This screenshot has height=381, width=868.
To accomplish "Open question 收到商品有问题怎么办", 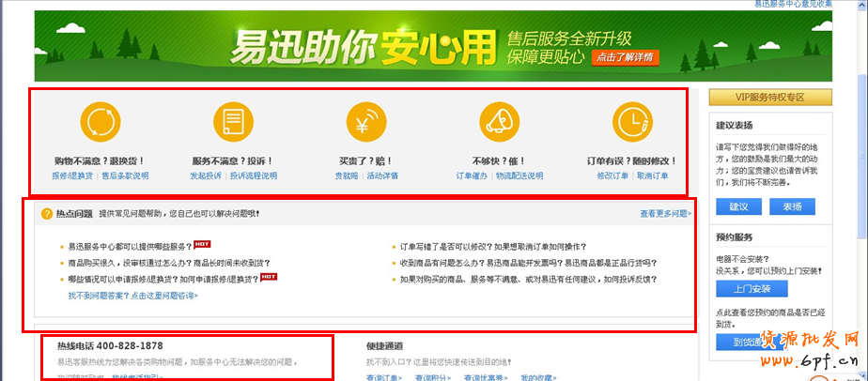I will click(x=528, y=263).
